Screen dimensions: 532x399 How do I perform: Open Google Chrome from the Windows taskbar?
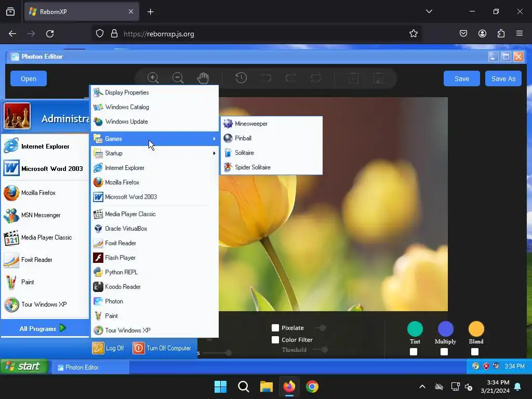(x=312, y=387)
